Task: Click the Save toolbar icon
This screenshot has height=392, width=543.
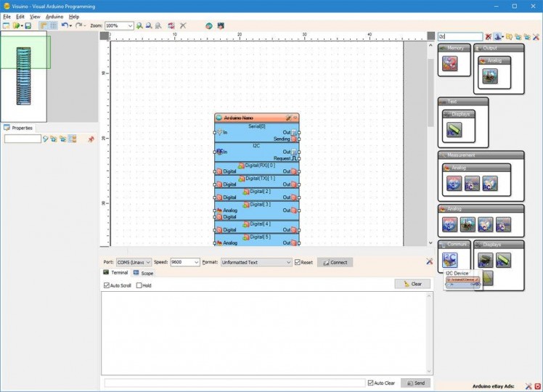Action: point(28,25)
